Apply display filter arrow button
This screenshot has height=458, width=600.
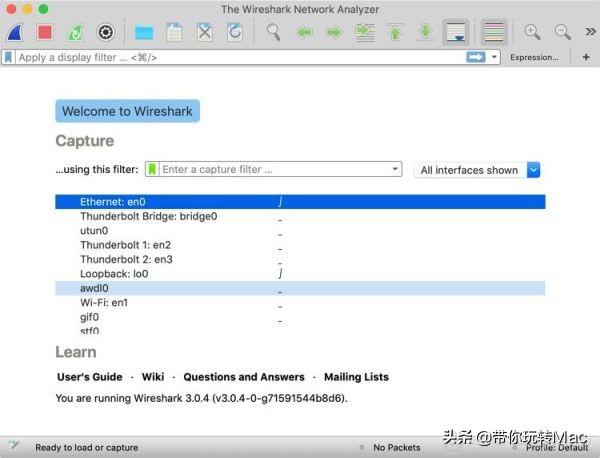[476, 57]
